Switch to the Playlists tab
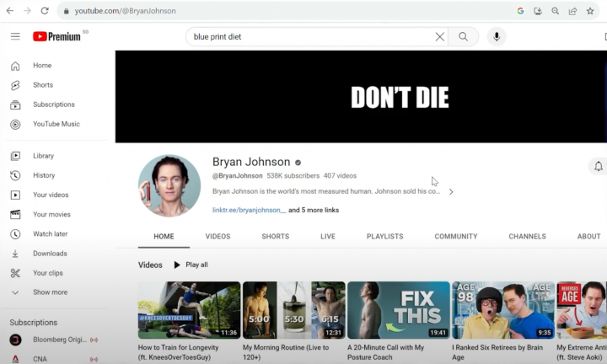 pos(384,237)
